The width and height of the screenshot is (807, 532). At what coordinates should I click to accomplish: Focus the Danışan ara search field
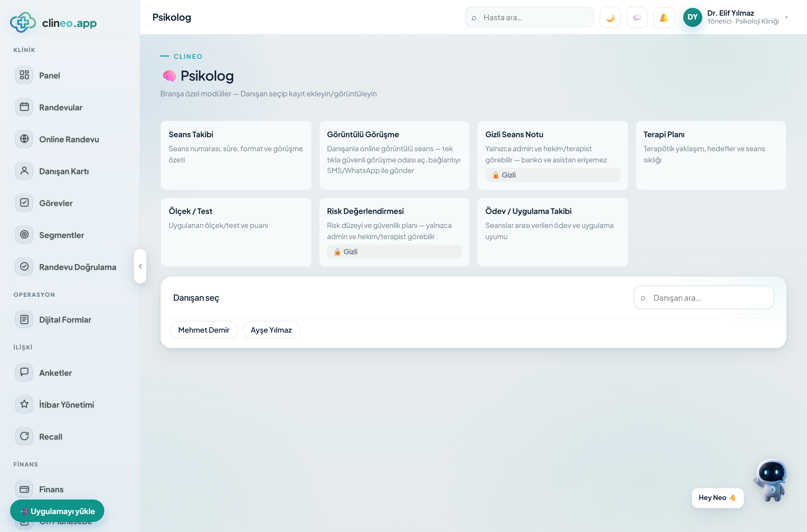coord(703,298)
